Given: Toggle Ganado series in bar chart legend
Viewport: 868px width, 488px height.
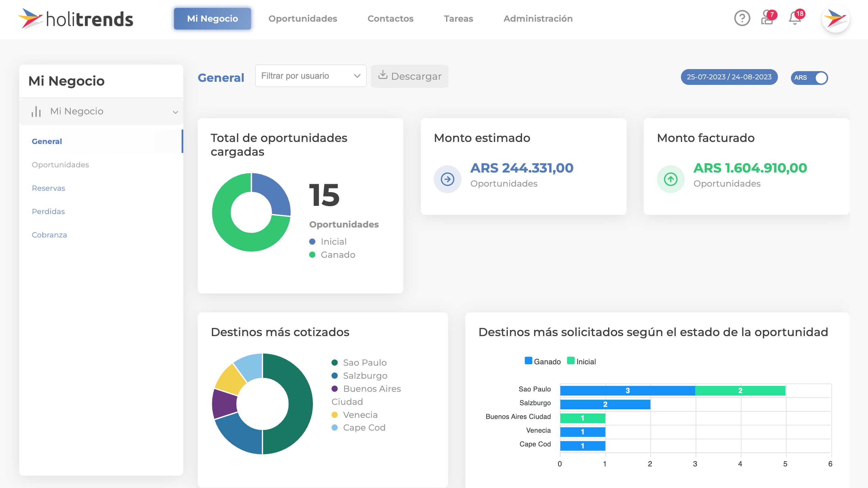Looking at the screenshot, I should point(543,361).
